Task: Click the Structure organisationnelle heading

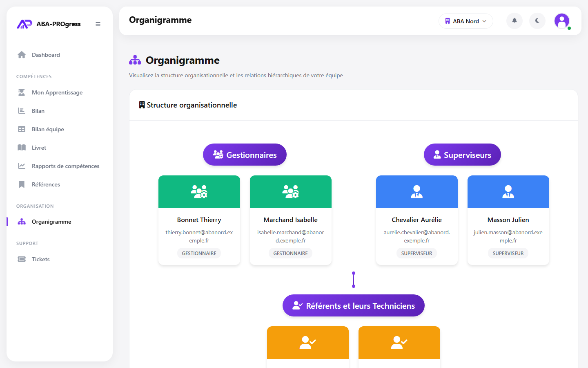Action: (x=192, y=105)
